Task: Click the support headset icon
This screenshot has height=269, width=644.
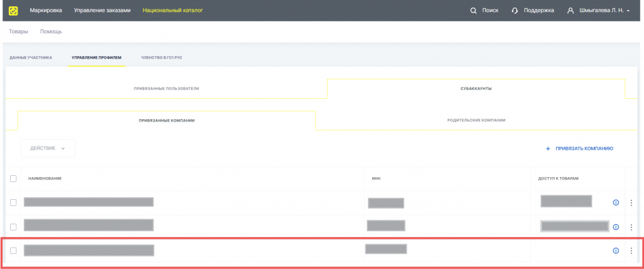Action: pos(515,10)
